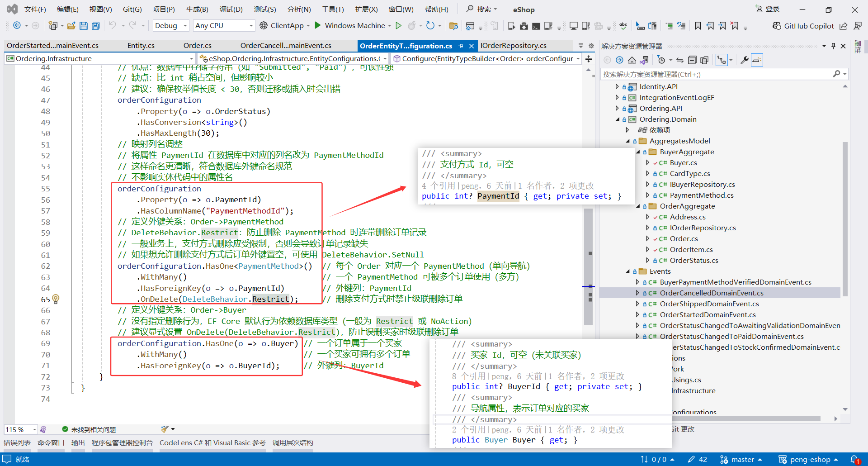Click the Pending Changes Filter clock icon
Screen dimensions: 868x466
[x=661, y=60]
